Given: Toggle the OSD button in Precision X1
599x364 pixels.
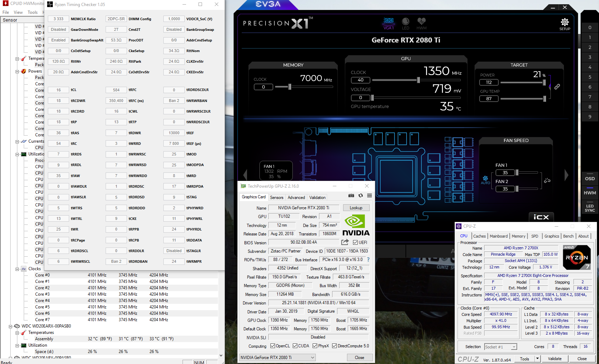Looking at the screenshot, I should 590,178.
